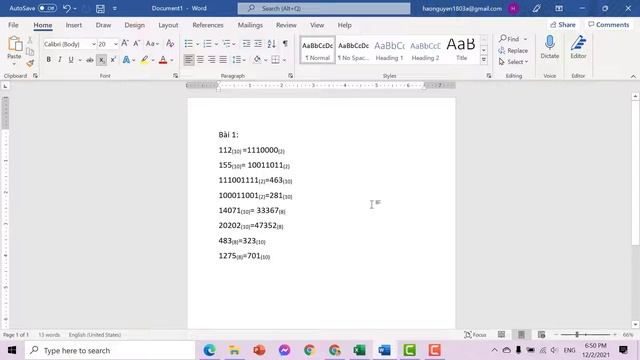Viewport: 640px width, 360px height.
Task: Toggle Subscript formatting
Action: coord(101,60)
